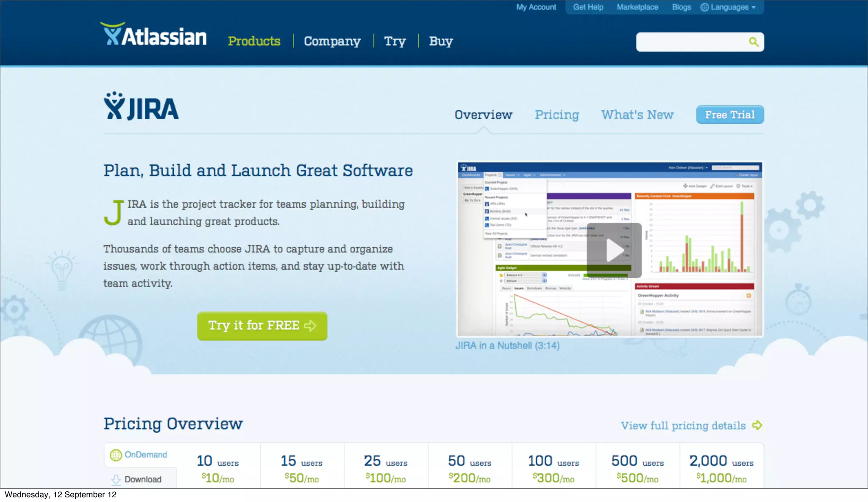The height and width of the screenshot is (502, 868).
Task: Click the JIRA product logo
Action: tap(141, 107)
